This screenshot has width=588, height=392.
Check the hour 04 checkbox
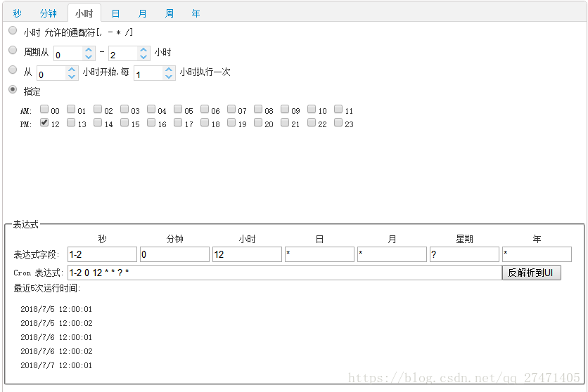[x=151, y=109]
